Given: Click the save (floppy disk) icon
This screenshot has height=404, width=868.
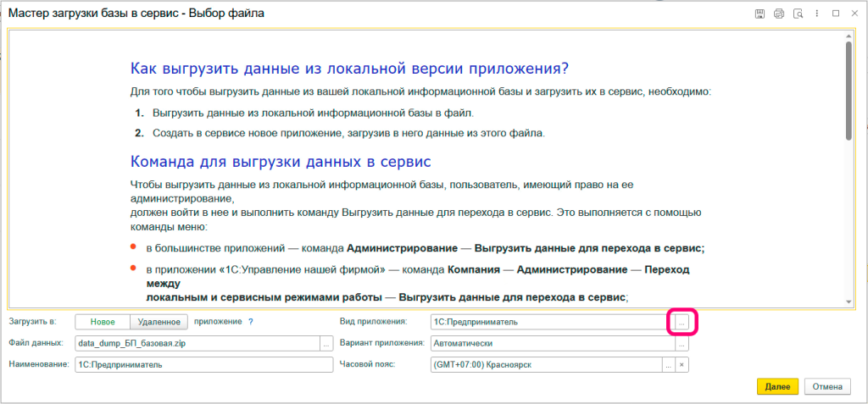Looking at the screenshot, I should (760, 14).
